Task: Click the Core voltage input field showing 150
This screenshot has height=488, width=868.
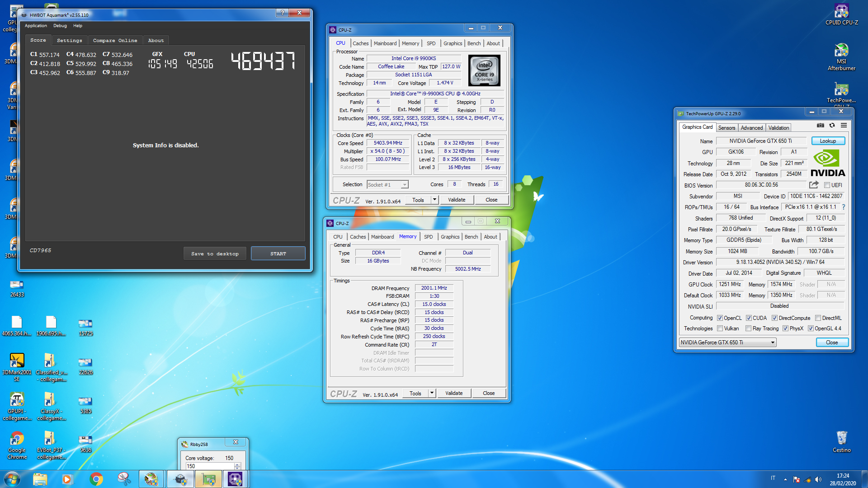Action: tap(210, 466)
